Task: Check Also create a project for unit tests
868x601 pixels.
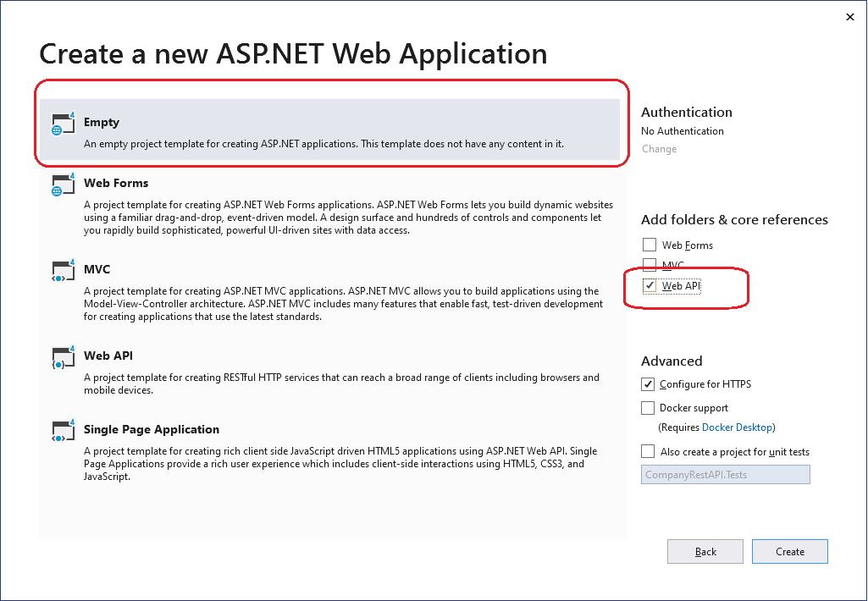Action: pyautogui.click(x=648, y=451)
